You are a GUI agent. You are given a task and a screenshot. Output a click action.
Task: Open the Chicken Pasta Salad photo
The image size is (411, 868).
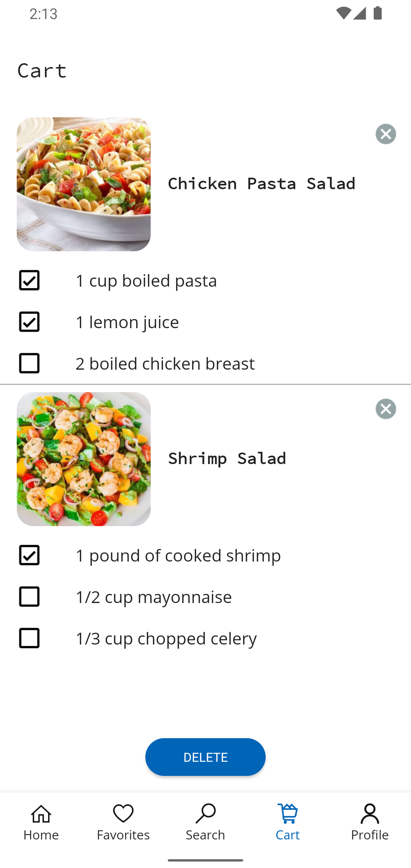click(x=84, y=184)
